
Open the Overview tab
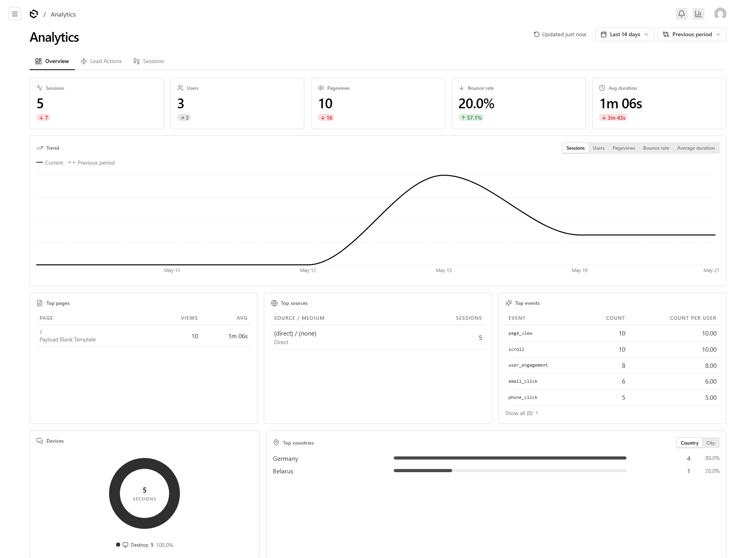[x=52, y=61]
